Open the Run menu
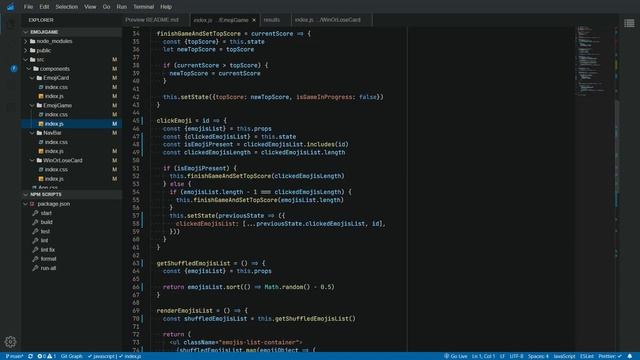The width and height of the screenshot is (640, 360). click(122, 7)
